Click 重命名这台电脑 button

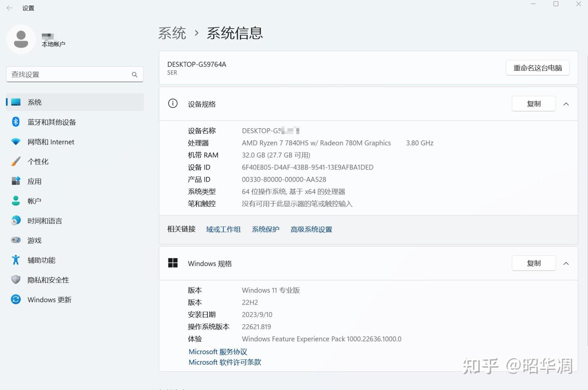coord(538,68)
